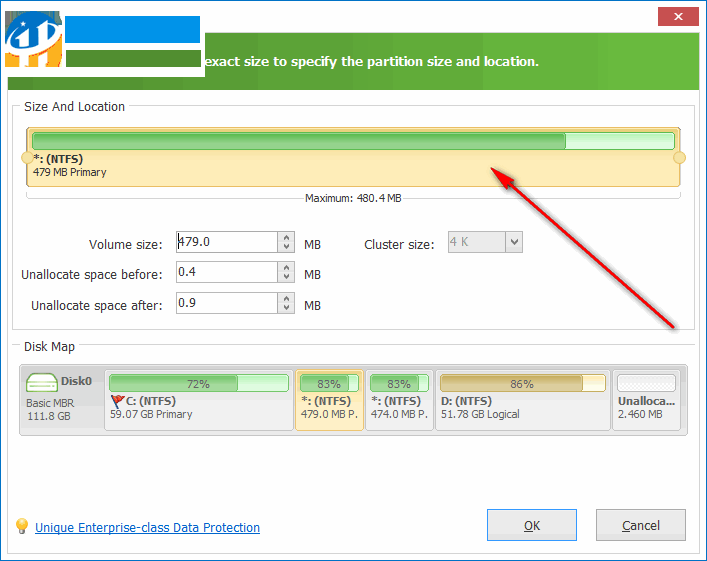Select the 479.0 MB NTFS partition

tap(330, 400)
